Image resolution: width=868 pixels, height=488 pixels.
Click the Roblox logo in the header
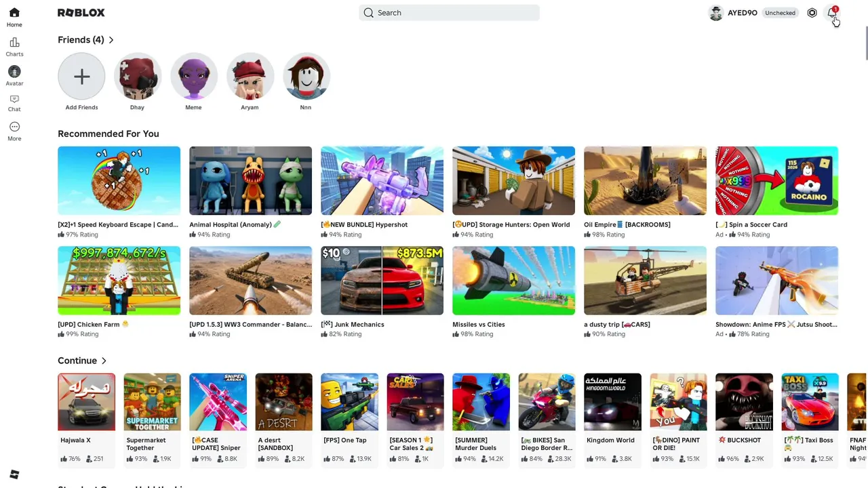click(x=81, y=13)
